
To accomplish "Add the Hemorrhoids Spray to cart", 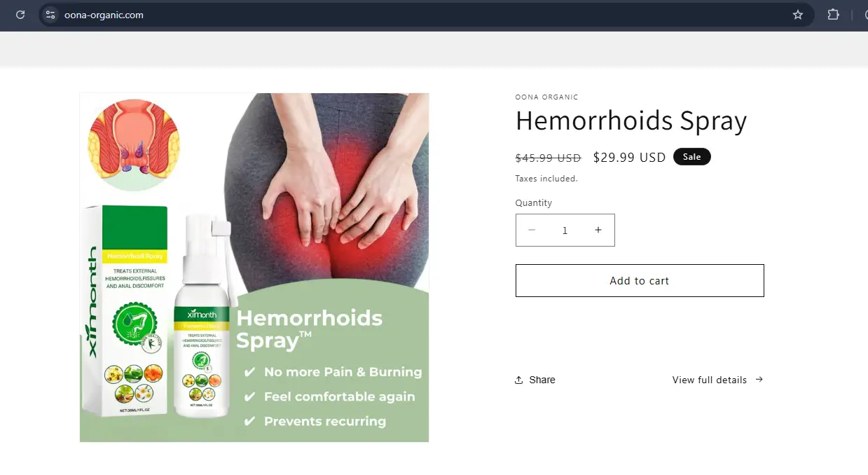I will (640, 280).
